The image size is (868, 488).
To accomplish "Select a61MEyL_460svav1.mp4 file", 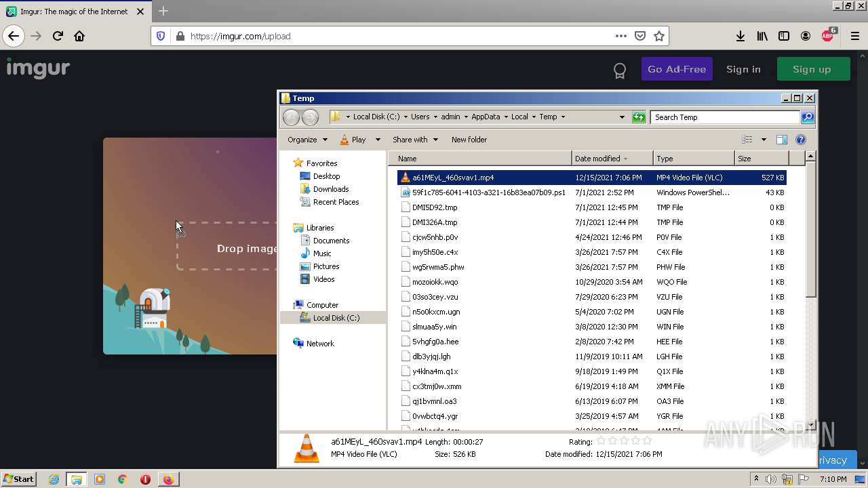I will coord(592,178).
